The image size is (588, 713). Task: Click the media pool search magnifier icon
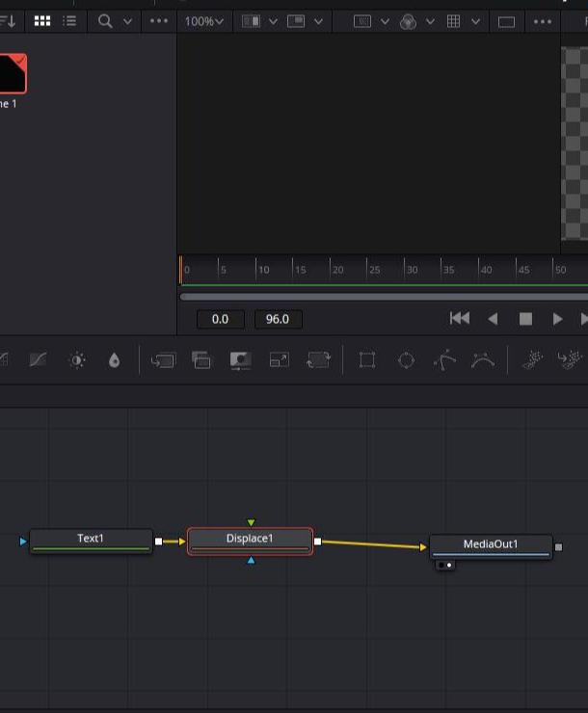105,21
